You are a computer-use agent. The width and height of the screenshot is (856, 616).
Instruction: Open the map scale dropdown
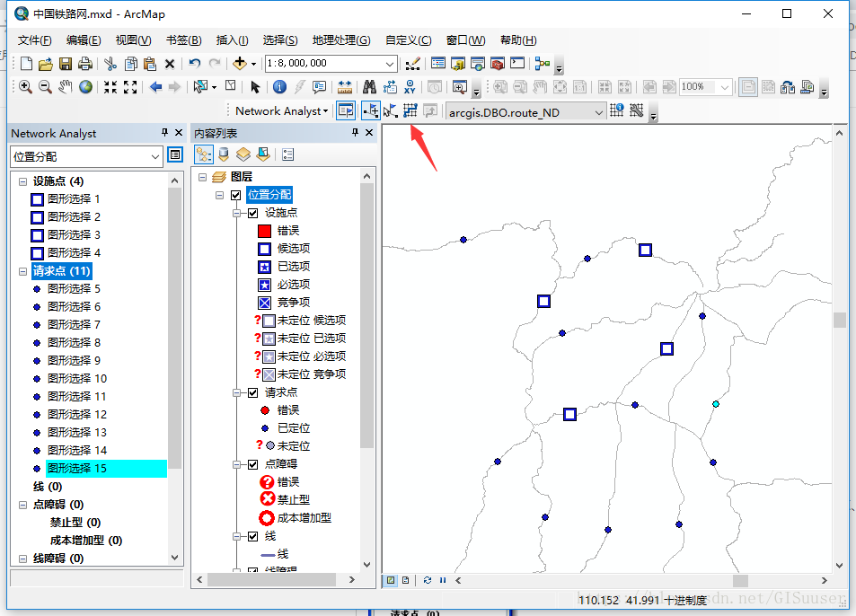click(x=390, y=64)
